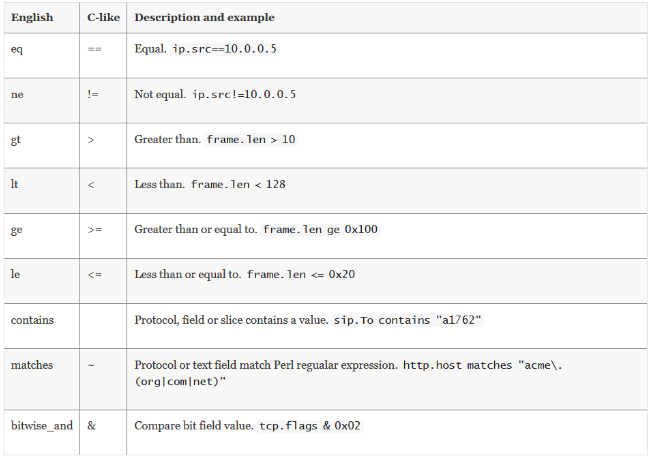
Task: Click the Description and example header
Action: pyautogui.click(x=204, y=17)
